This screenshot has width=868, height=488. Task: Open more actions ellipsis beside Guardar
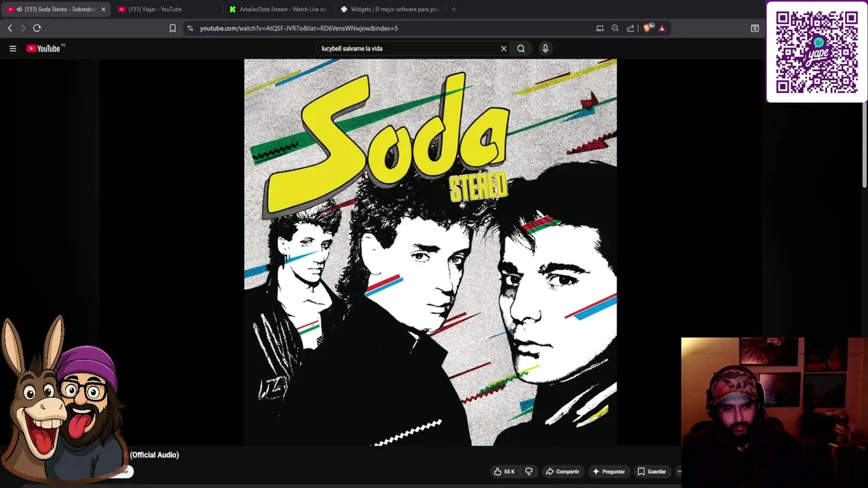(x=679, y=472)
